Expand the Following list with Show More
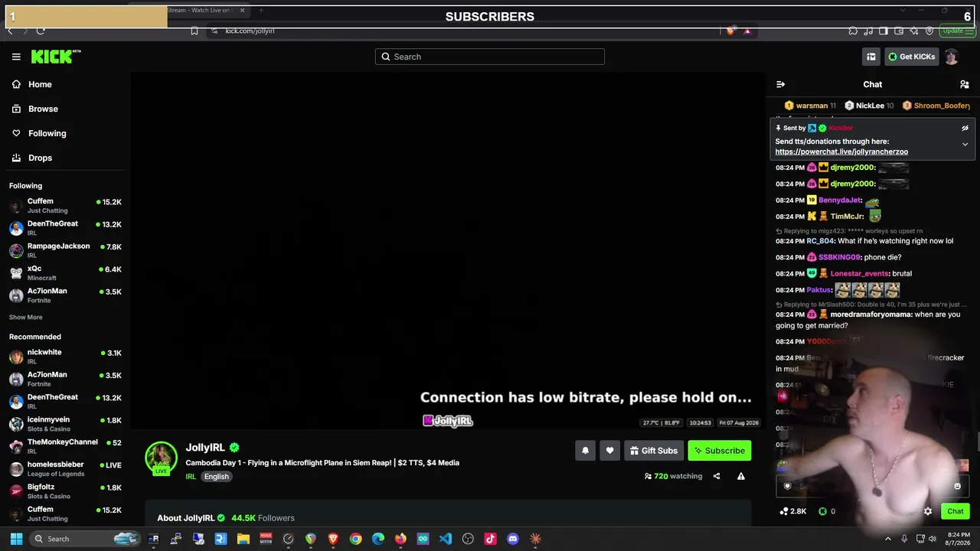Viewport: 980px width, 551px height. point(26,317)
